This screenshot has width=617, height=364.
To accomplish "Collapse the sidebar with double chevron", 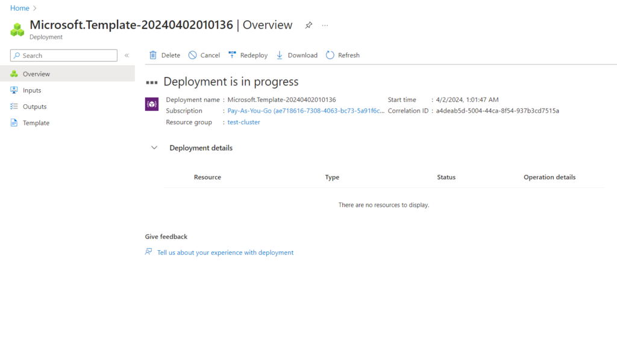I will click(127, 55).
